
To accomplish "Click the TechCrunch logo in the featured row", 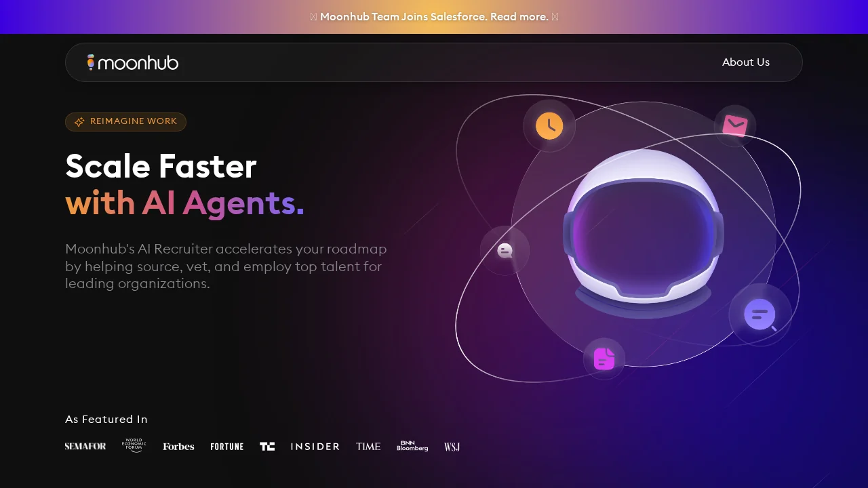I will (267, 446).
